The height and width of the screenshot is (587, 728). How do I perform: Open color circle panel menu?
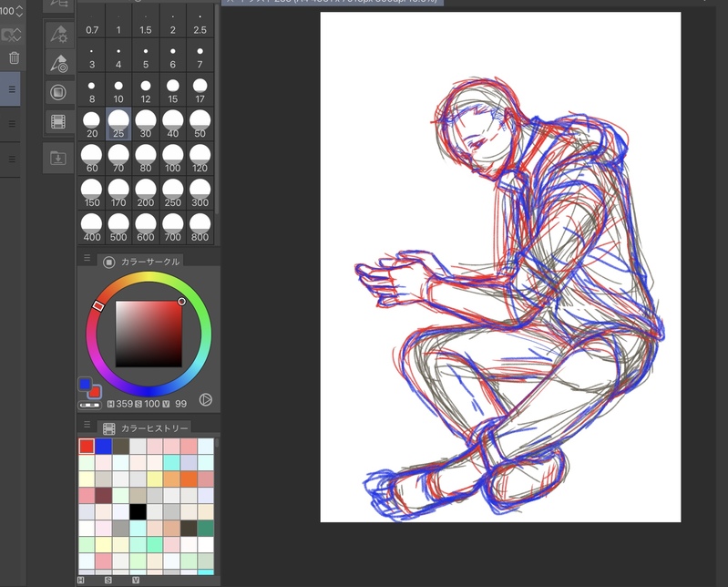(x=87, y=258)
